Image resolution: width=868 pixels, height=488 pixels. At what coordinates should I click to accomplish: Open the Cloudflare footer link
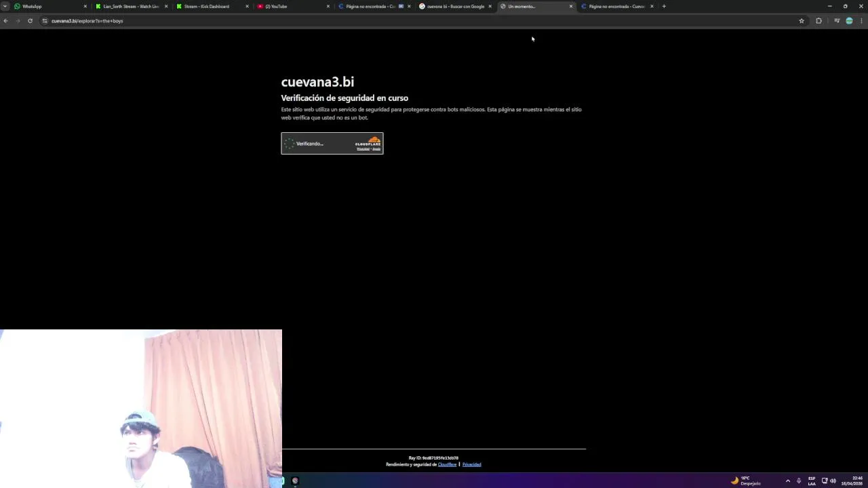(447, 464)
